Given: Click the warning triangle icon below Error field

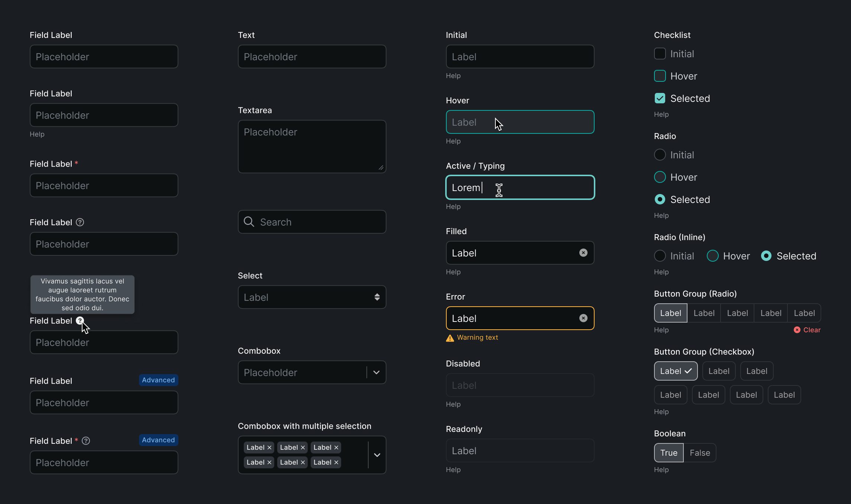Looking at the screenshot, I should [x=450, y=338].
